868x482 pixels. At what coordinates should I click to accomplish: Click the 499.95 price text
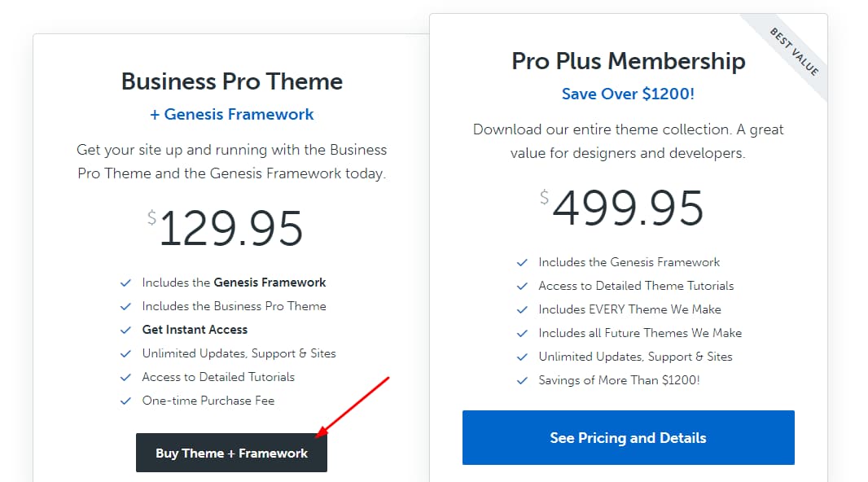628,208
